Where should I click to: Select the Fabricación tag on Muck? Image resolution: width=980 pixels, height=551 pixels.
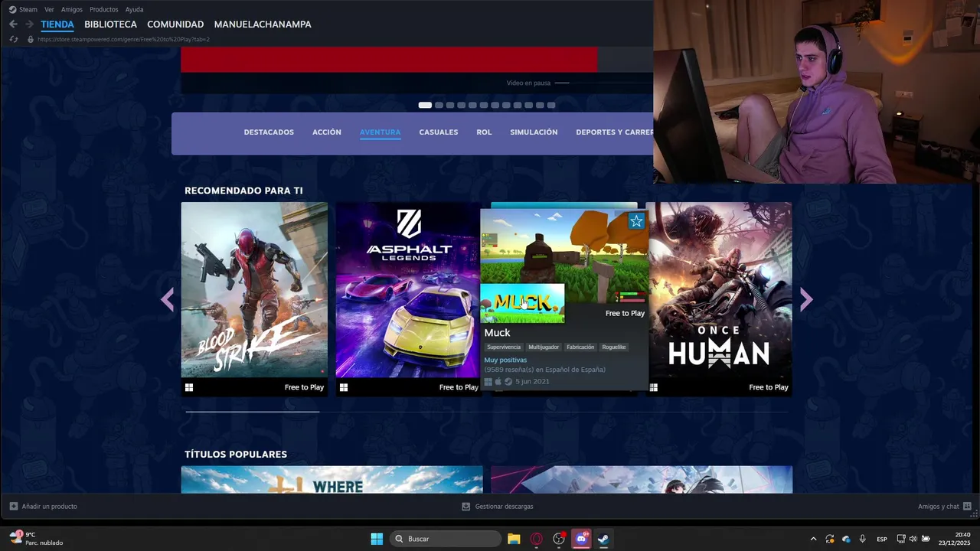(580, 347)
